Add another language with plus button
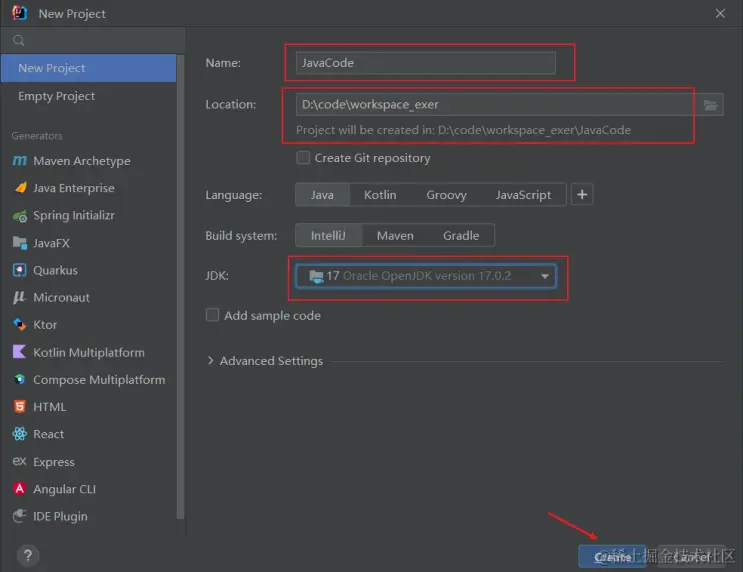This screenshot has height=572, width=743. point(582,195)
